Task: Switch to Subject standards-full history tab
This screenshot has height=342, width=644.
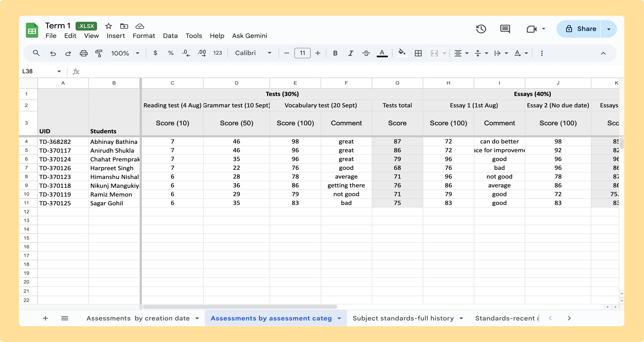Action: coord(403,318)
